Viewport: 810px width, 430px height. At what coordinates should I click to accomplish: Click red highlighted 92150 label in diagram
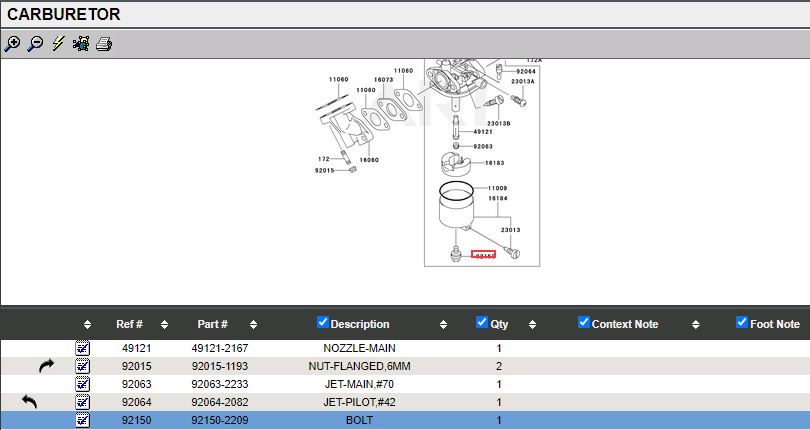coord(484,255)
